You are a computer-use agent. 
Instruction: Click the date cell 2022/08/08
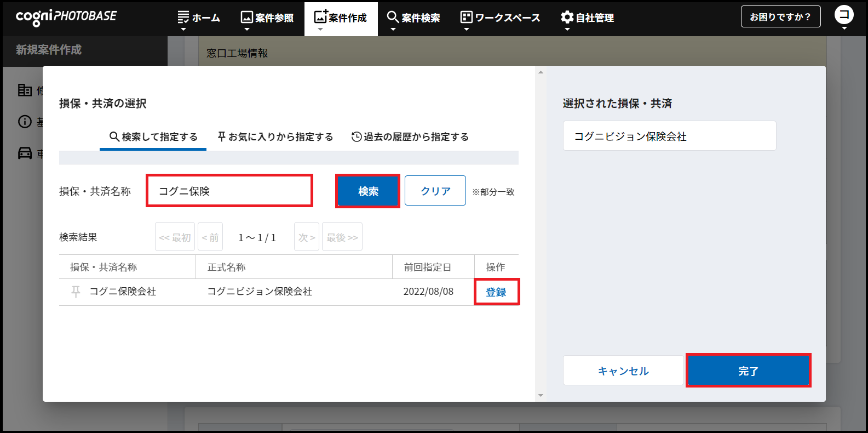[428, 292]
